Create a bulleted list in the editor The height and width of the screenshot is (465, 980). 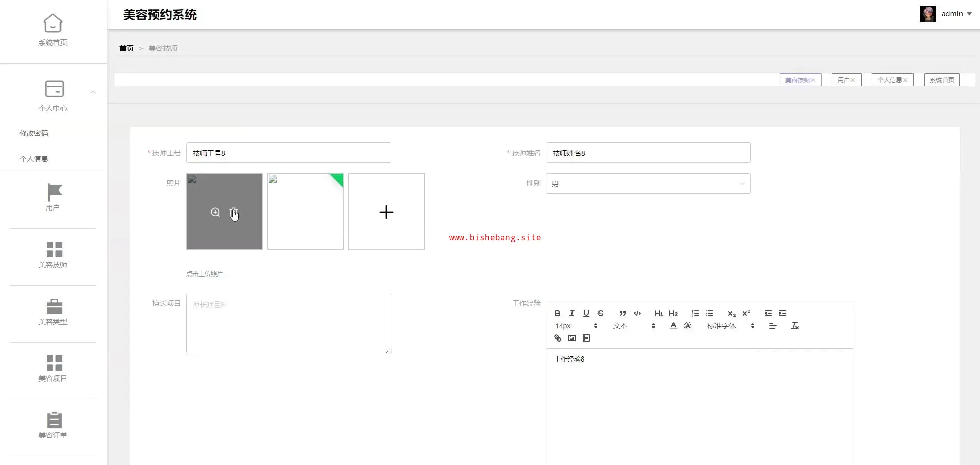pyautogui.click(x=710, y=313)
